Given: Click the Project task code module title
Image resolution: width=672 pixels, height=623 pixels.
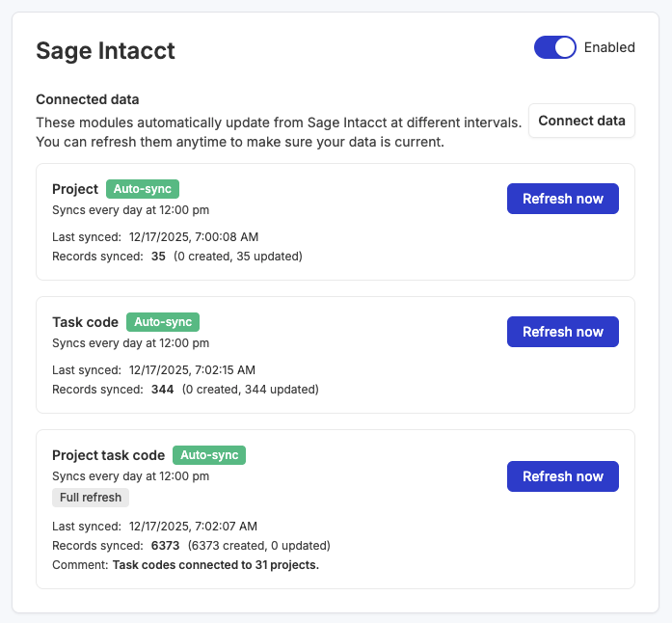Looking at the screenshot, I should point(108,455).
